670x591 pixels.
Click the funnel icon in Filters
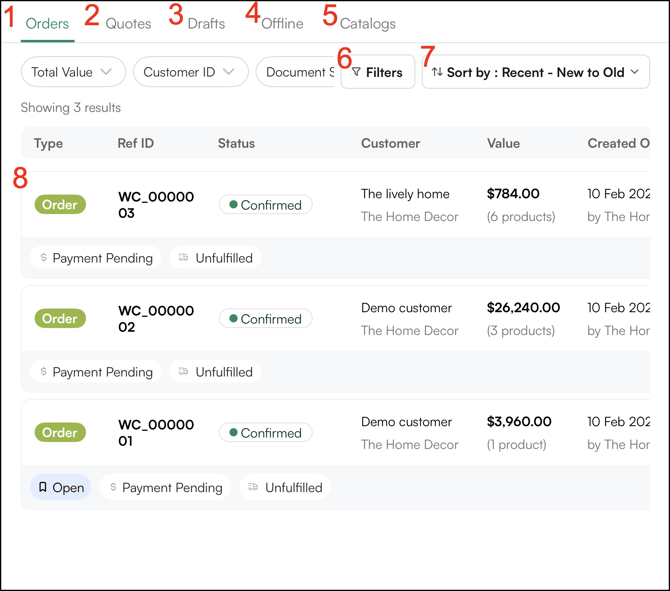[x=356, y=72]
